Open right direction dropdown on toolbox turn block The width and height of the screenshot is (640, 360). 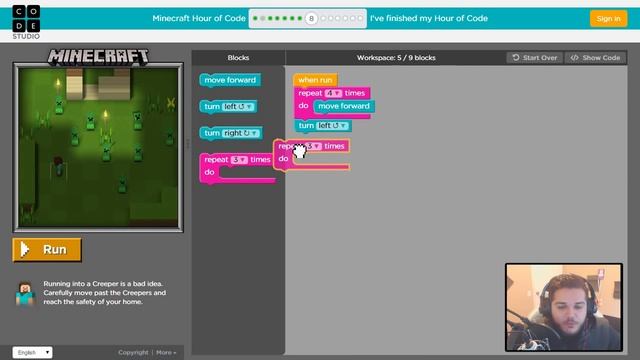[x=240, y=133]
